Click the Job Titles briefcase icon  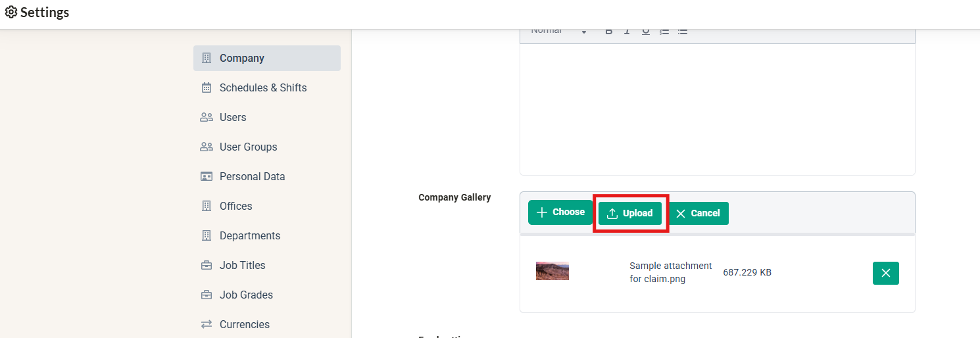[207, 265]
